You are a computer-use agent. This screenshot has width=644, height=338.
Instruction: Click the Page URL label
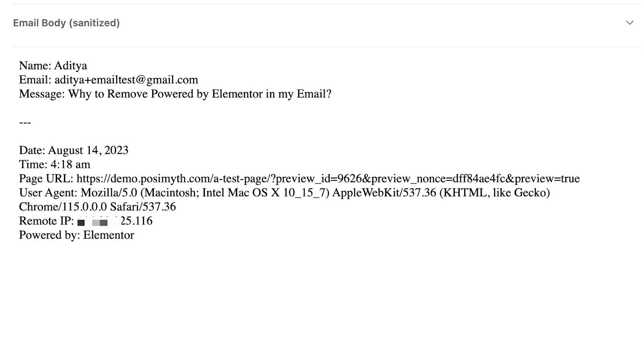coord(46,178)
